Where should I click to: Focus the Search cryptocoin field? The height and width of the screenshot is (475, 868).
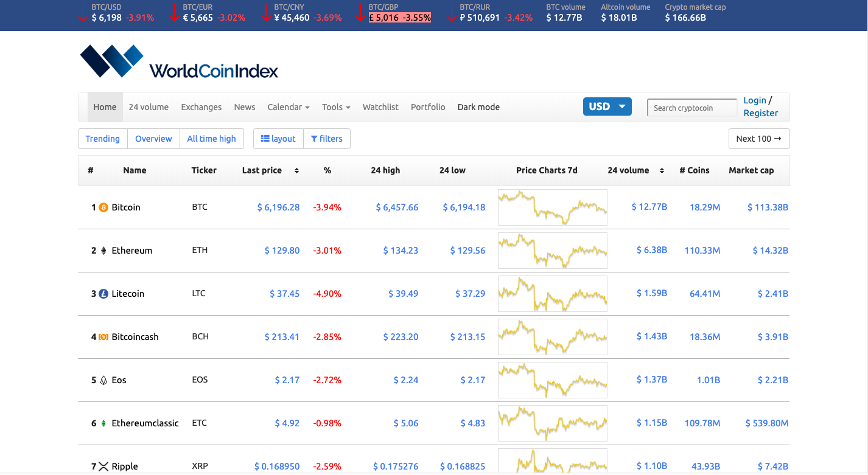point(692,108)
